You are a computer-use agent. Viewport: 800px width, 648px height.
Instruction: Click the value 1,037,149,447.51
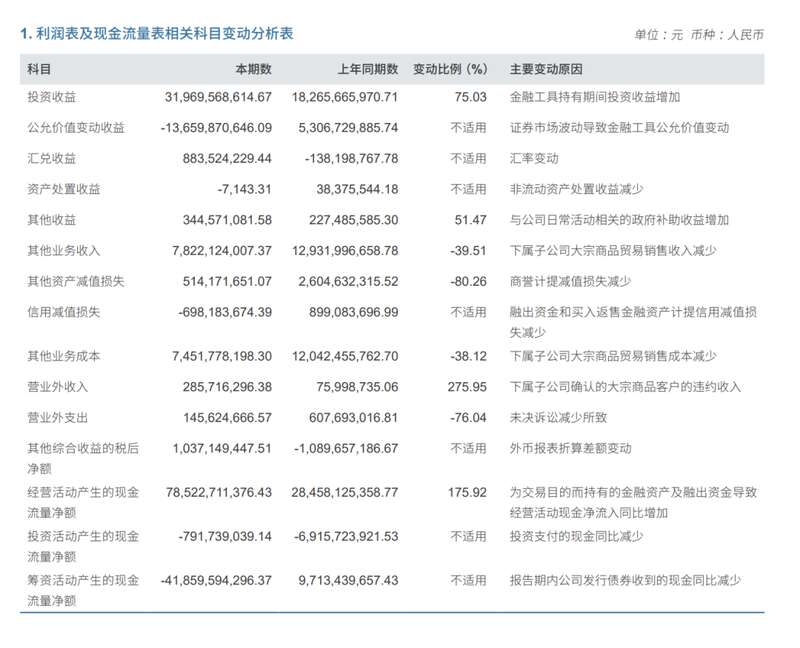[222, 448]
